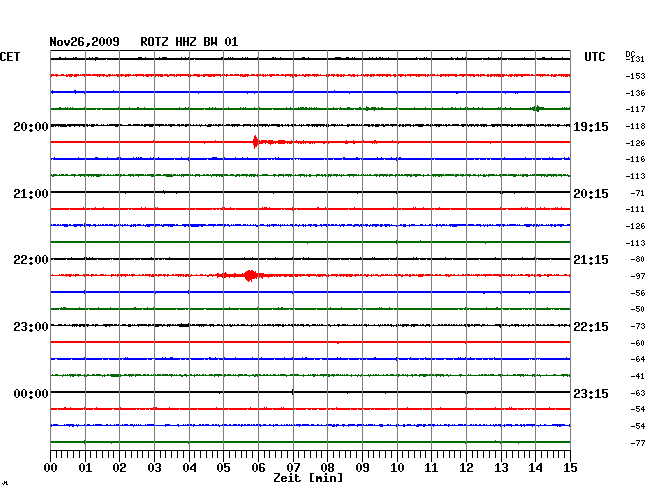Image resolution: width=650 pixels, height=494 pixels.
Task: Click minute axis tick label 07
Action: click(293, 468)
